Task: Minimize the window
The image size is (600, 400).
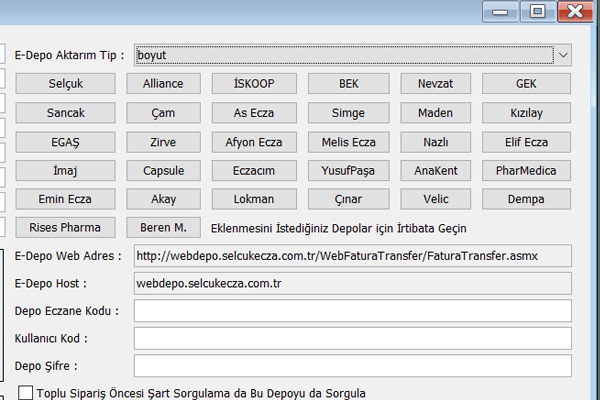Action: [x=500, y=11]
